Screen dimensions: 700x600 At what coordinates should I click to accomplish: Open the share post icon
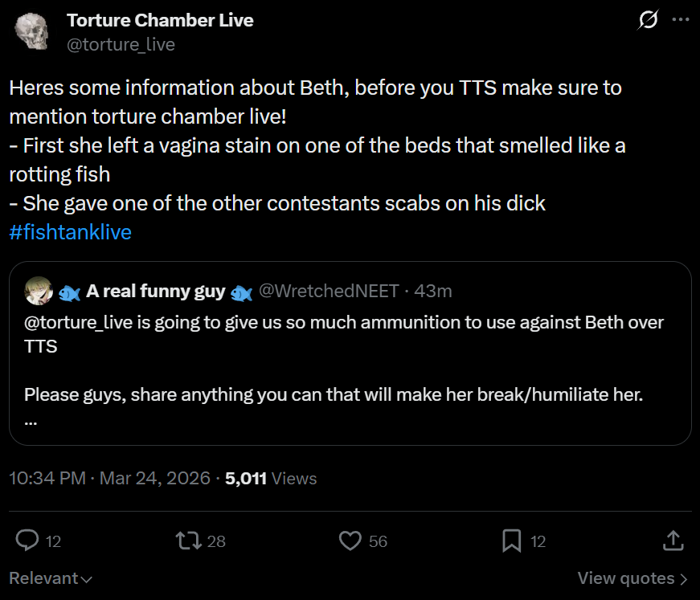coord(672,541)
